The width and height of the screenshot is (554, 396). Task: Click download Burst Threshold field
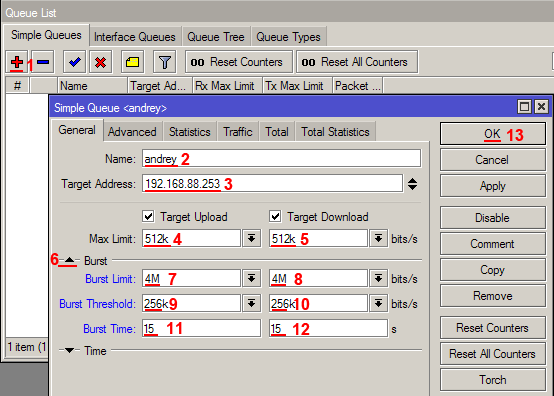click(318, 303)
